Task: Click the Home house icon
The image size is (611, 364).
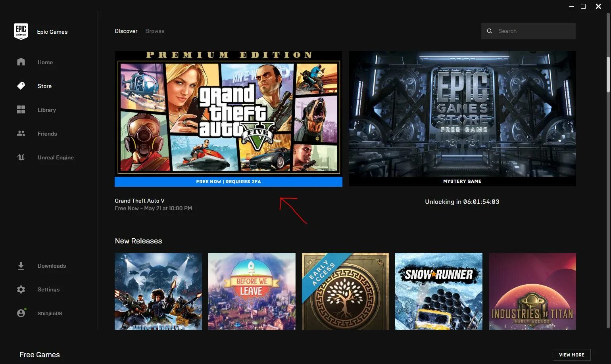Action: 21,62
